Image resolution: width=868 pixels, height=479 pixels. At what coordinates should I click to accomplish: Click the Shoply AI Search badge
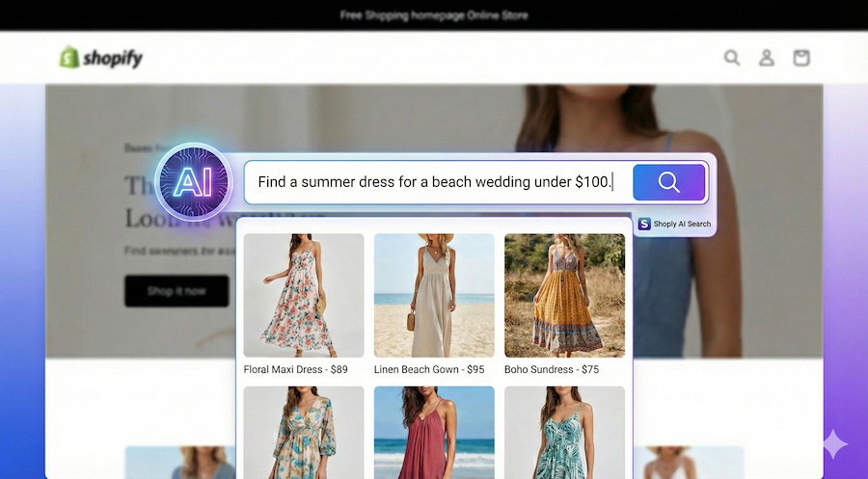coord(674,224)
